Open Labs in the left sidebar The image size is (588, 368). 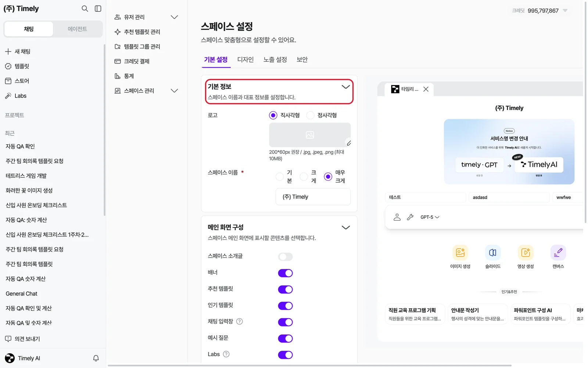[x=21, y=96]
